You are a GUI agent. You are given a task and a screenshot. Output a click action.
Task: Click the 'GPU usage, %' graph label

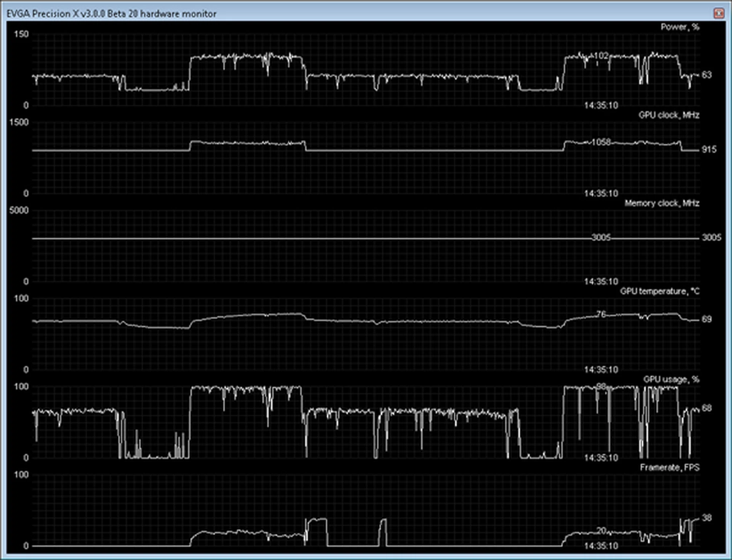671,379
